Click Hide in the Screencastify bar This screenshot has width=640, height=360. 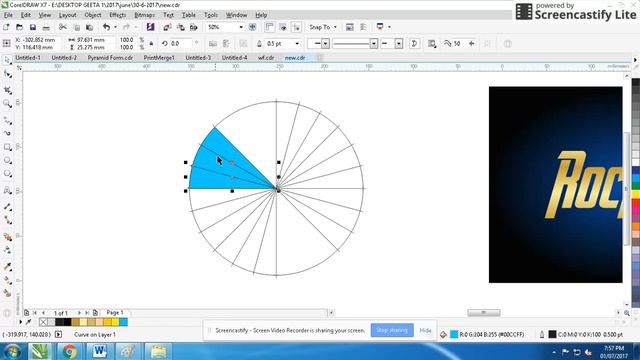pos(425,330)
